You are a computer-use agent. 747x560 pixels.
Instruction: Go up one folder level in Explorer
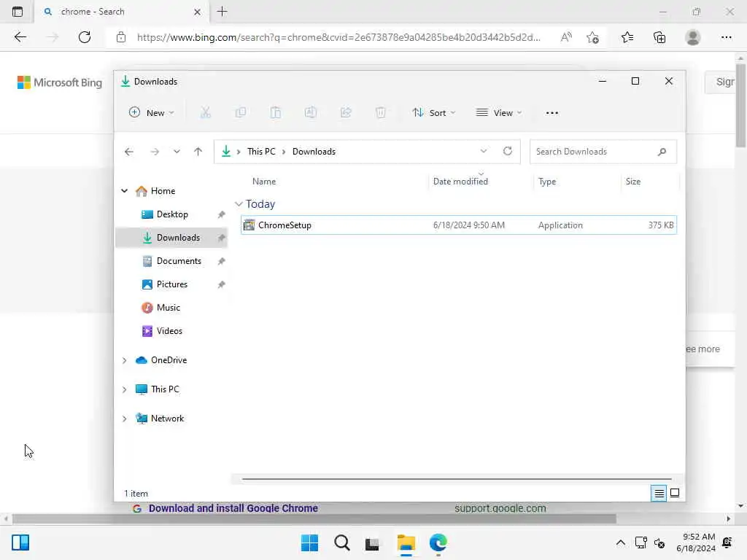(x=198, y=152)
